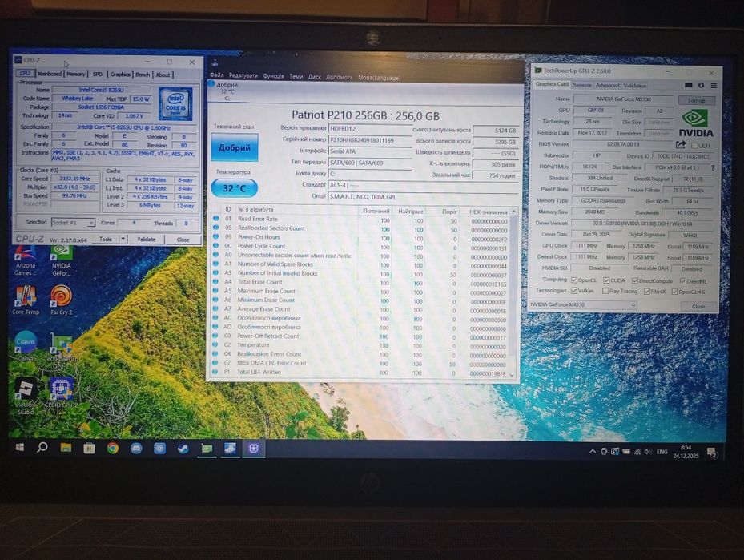Screen dimensions: 744x560
Task: Open the Windows Start menu
Action: click(x=20, y=448)
